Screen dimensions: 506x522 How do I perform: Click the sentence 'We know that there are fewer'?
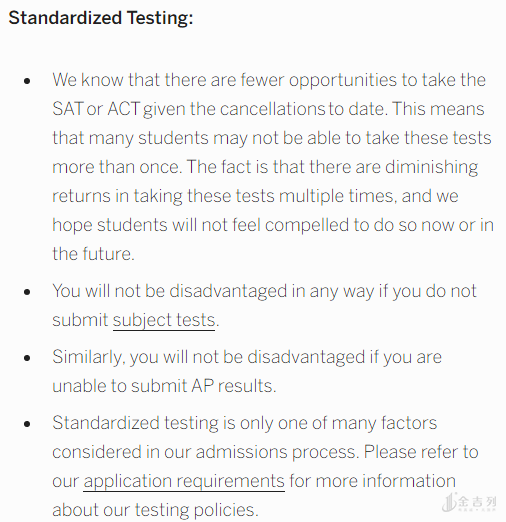168,80
